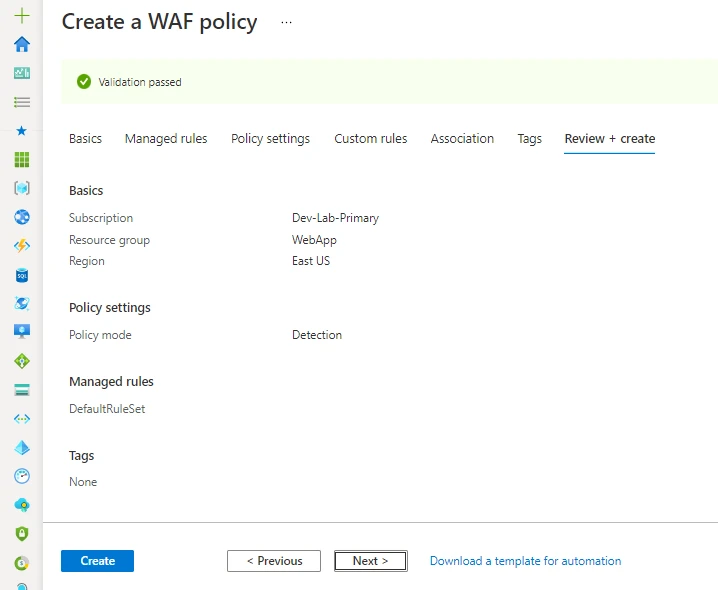This screenshot has width=718, height=590.
Task: Switch to the Managed rules tab
Action: coord(166,139)
